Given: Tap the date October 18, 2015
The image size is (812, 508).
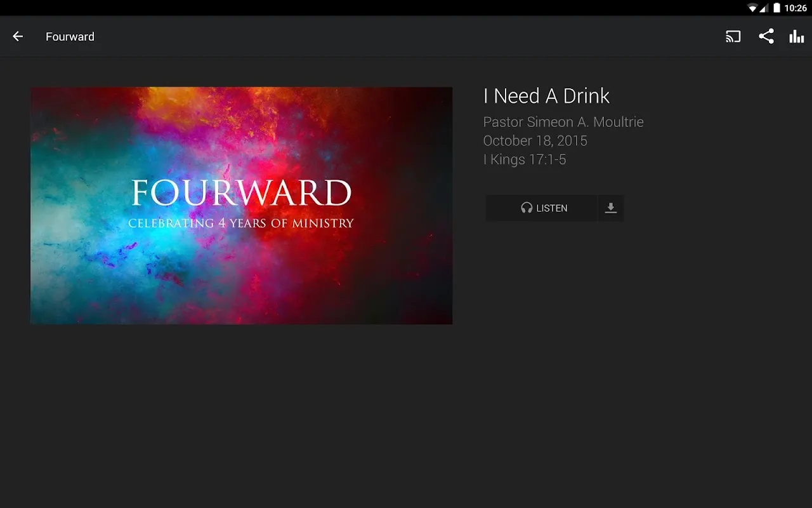Looking at the screenshot, I should (535, 141).
